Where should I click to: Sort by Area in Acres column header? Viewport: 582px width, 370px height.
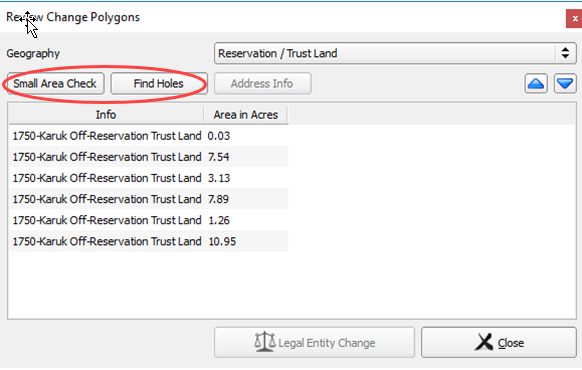245,115
